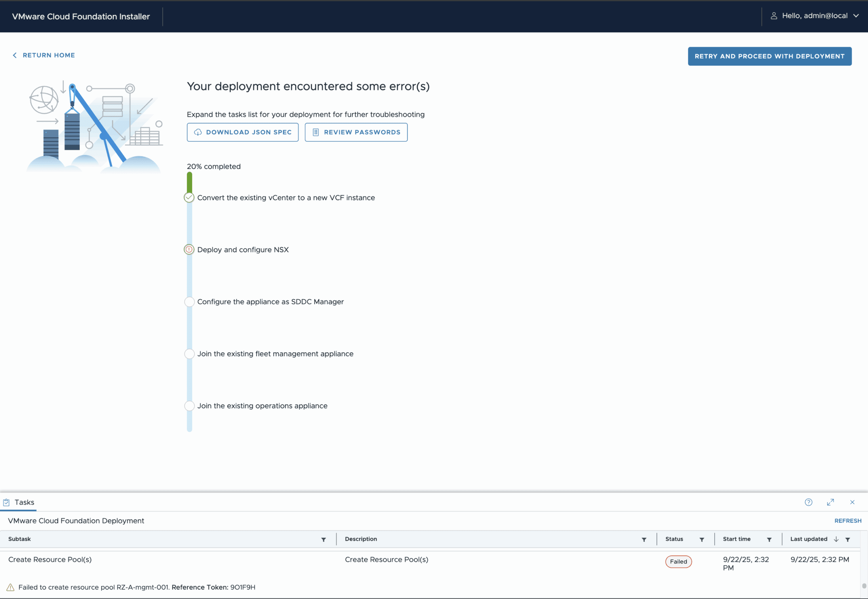
Task: Click the completed vCenter conversion checkmark
Action: (189, 198)
